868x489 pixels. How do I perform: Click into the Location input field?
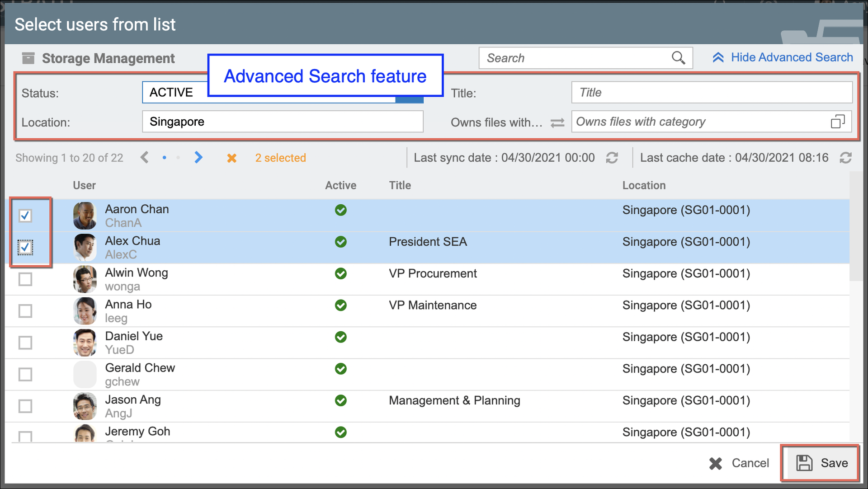coord(282,122)
